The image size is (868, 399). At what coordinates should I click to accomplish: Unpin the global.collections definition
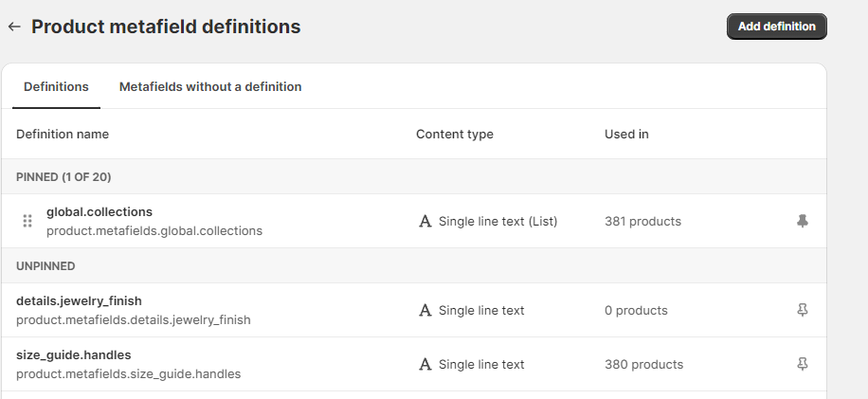[x=803, y=221]
